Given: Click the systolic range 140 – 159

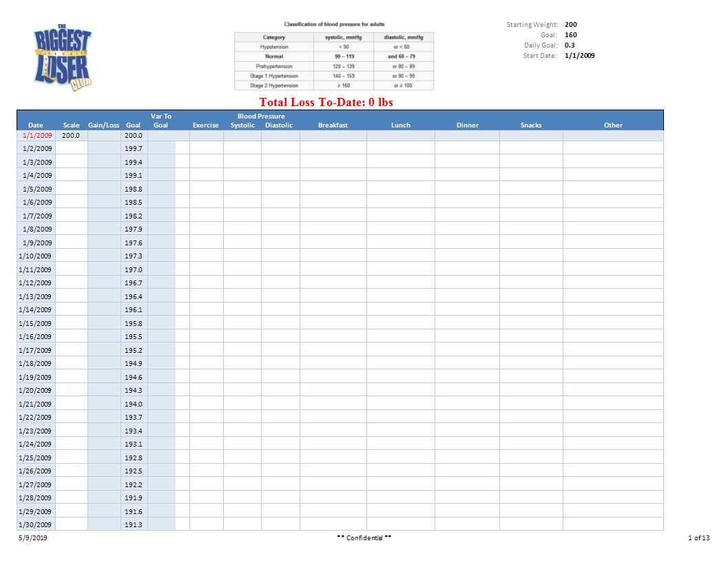Looking at the screenshot, I should pyautogui.click(x=344, y=76).
